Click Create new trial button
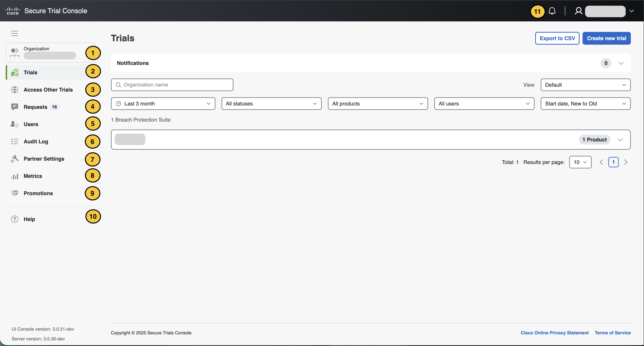 pyautogui.click(x=606, y=38)
